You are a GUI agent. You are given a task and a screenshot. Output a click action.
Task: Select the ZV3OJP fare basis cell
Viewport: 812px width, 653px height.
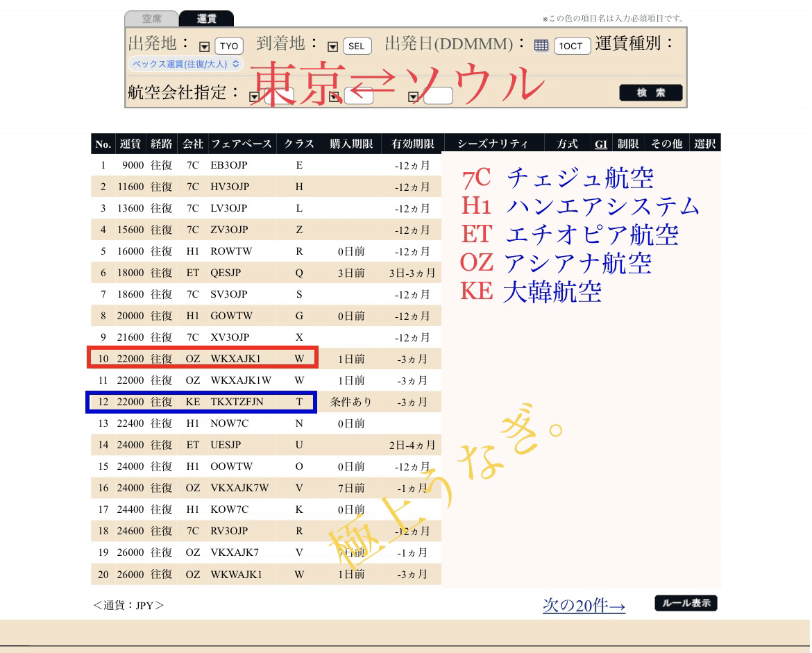[230, 230]
